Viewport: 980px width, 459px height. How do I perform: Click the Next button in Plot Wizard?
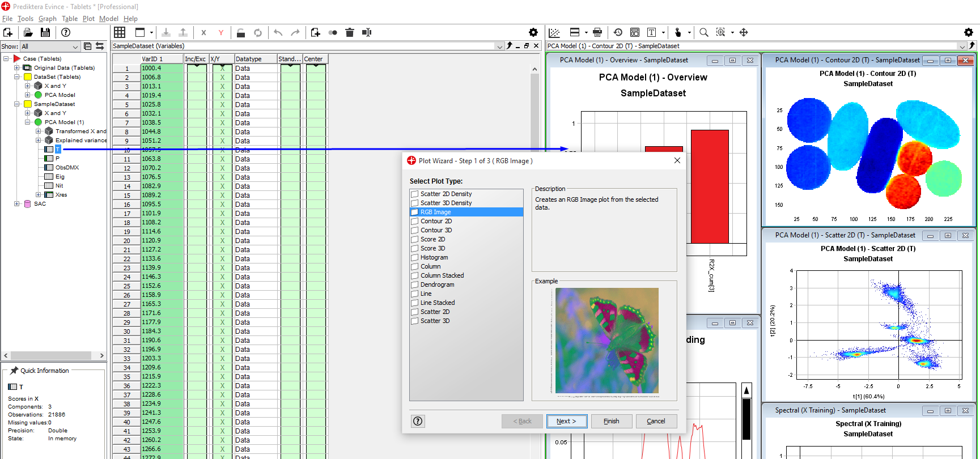click(566, 421)
